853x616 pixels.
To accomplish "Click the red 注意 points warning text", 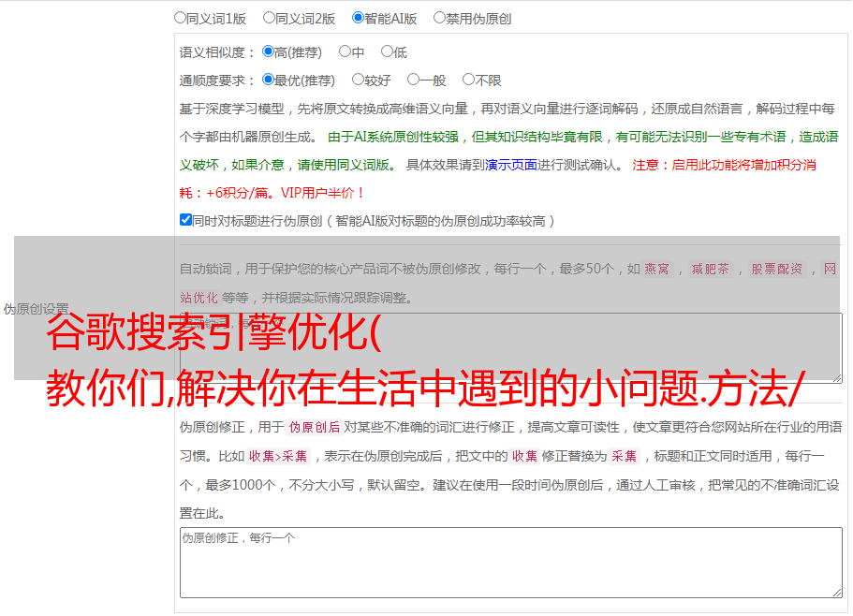I will (x=498, y=179).
